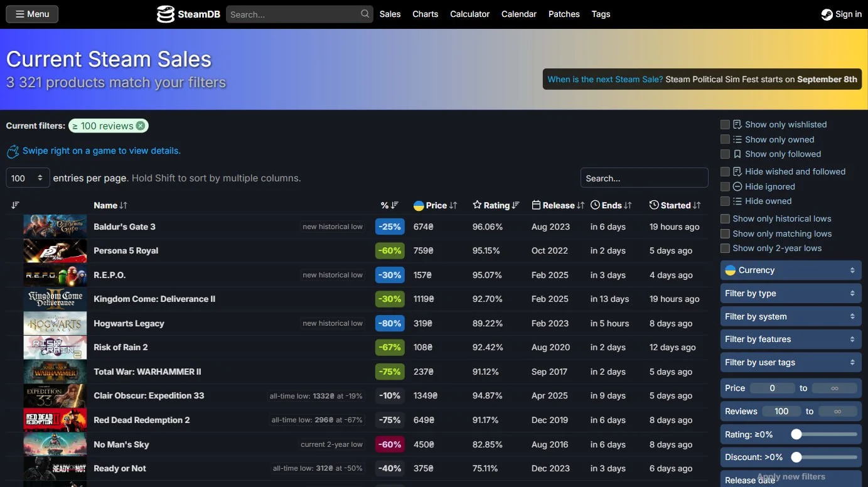
Task: Click the Reviews minimum field showing 100
Action: pyautogui.click(x=781, y=412)
